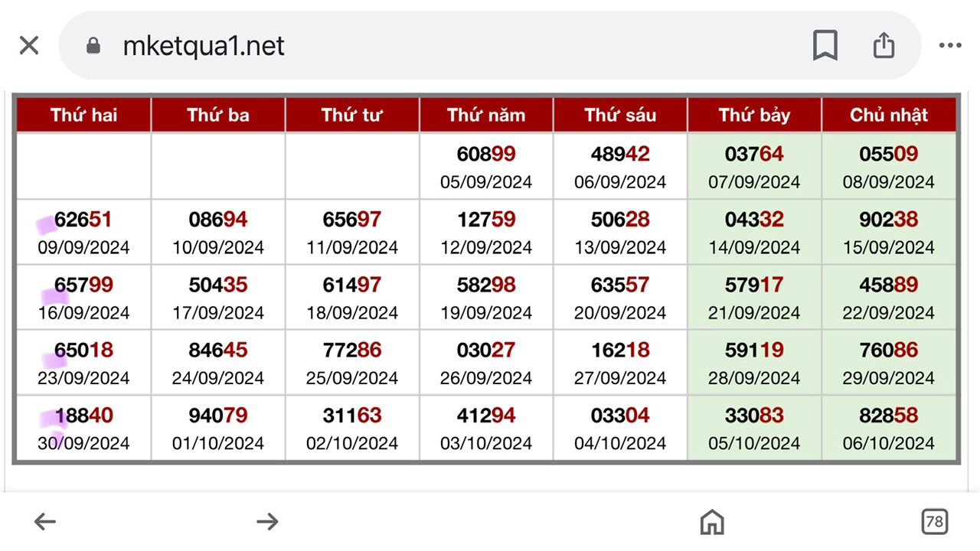The width and height of the screenshot is (980, 551).
Task: Open the tab switcher showing 78 tabs
Action: (934, 522)
